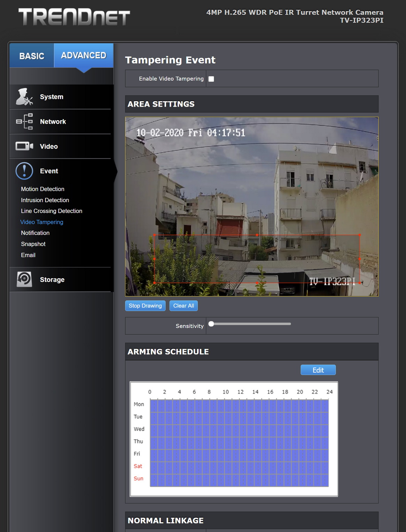This screenshot has height=532, width=406.
Task: Select Video Tampering menu item
Action: (x=42, y=222)
